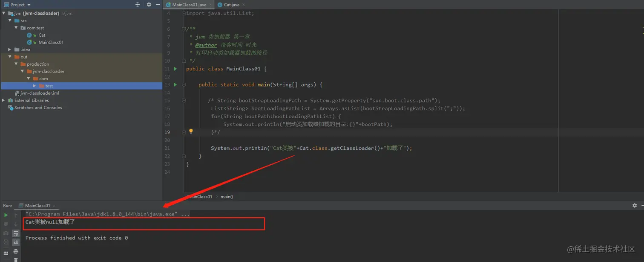Screen dimensions: 644x262
Task: Hide the Project tool window
Action: pos(157,4)
